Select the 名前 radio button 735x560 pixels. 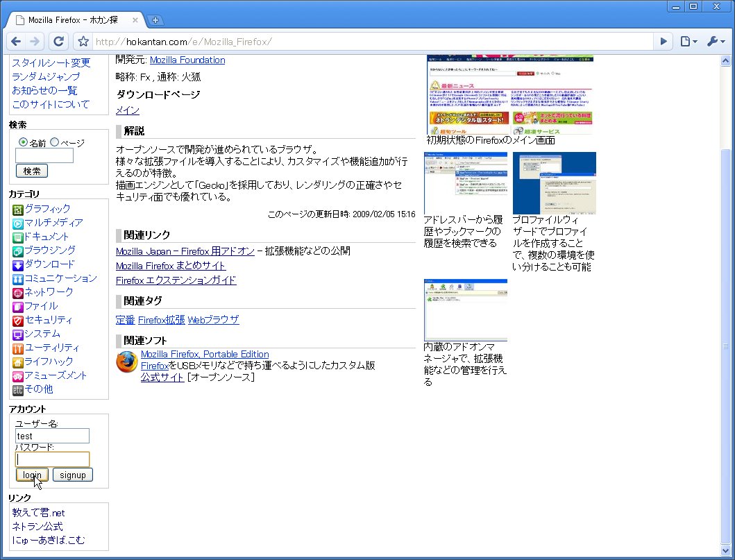coord(23,142)
